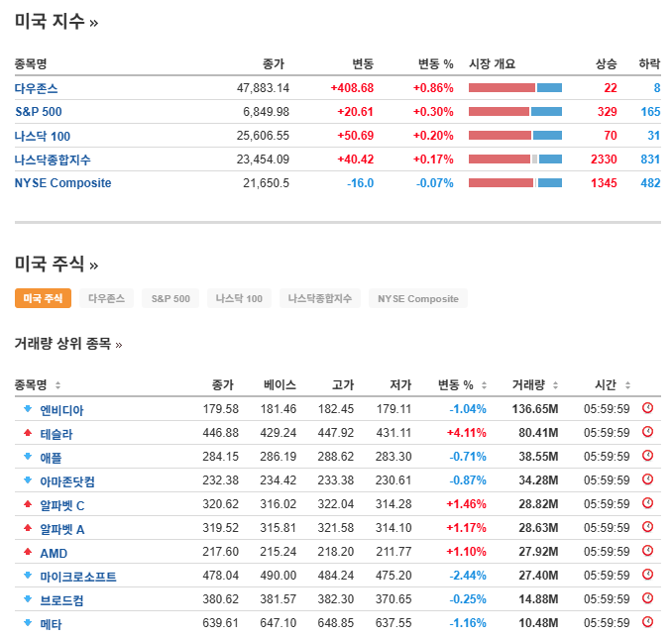Open the 다우존스 index link
This screenshot has width=672, height=638.
click(x=36, y=88)
